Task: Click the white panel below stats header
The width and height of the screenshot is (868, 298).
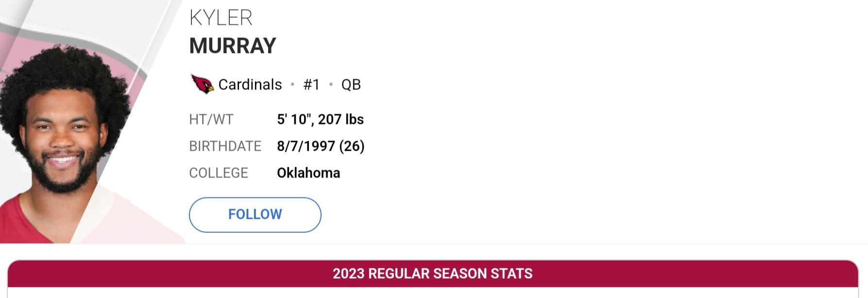Action: coord(433,293)
